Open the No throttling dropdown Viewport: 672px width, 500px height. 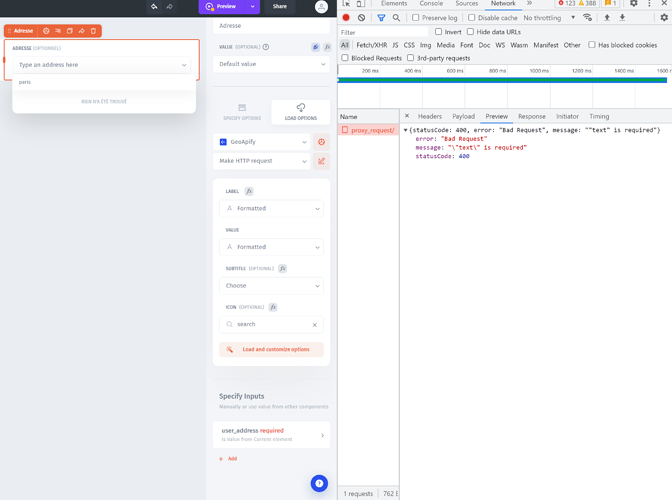coord(549,18)
